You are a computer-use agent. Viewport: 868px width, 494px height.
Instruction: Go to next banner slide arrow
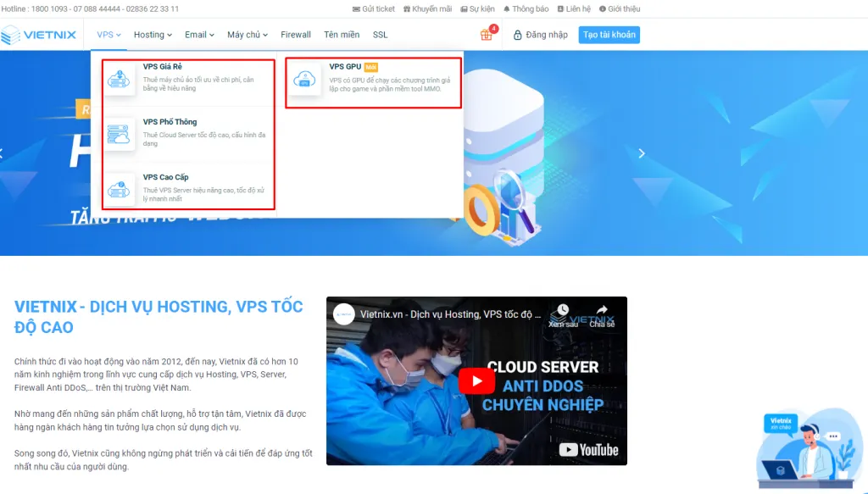tap(642, 153)
